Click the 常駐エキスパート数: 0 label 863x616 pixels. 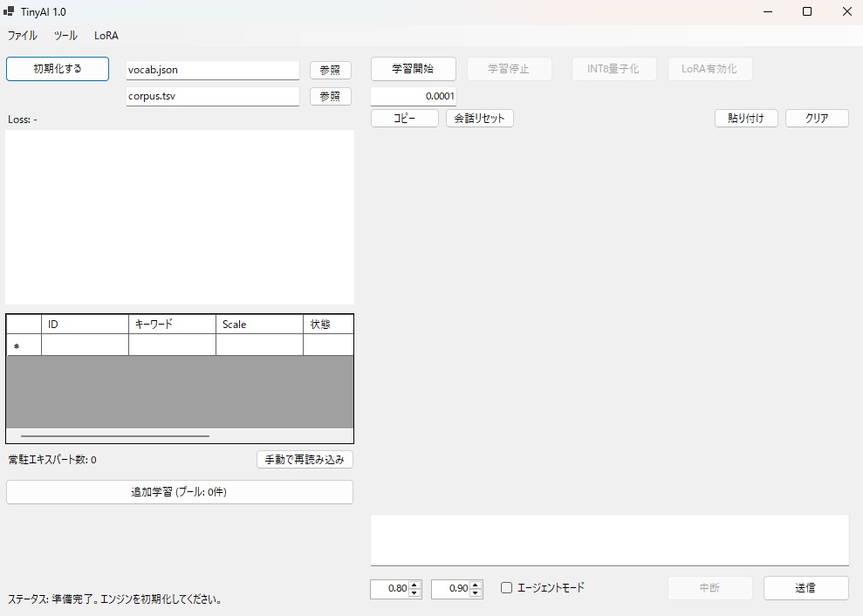(x=52, y=460)
